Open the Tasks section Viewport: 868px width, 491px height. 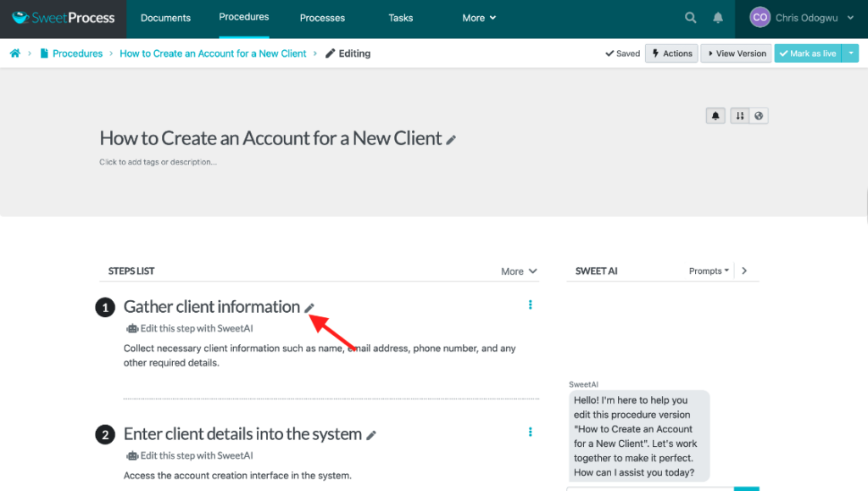(401, 18)
